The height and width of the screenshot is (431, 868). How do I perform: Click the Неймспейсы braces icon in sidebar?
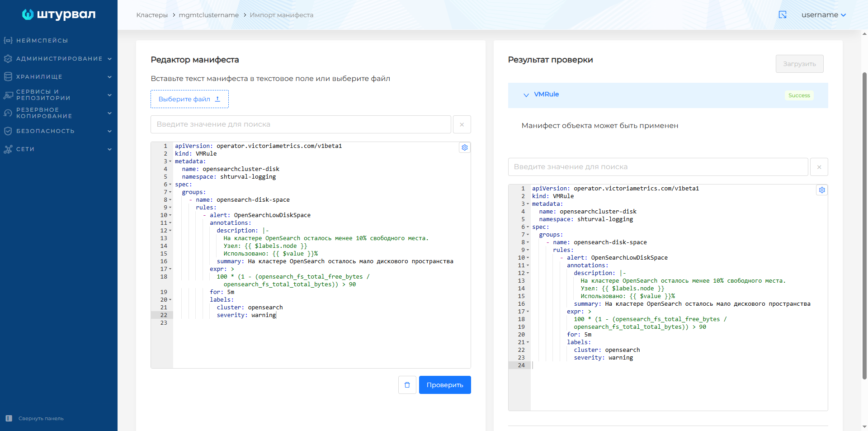[x=8, y=41]
